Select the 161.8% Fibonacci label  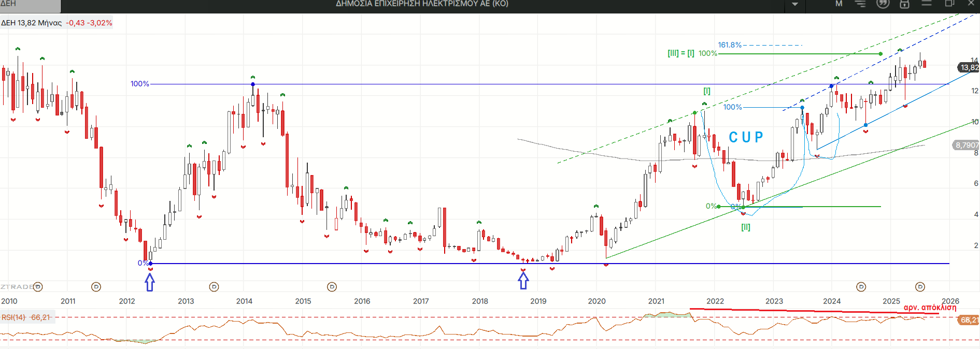(x=730, y=45)
